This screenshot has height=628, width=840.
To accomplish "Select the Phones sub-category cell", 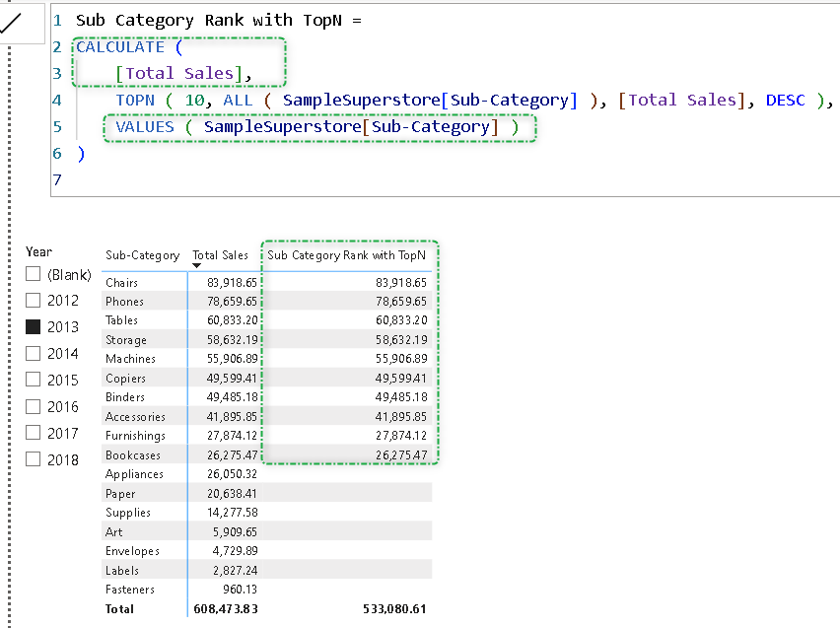I will click(x=124, y=302).
